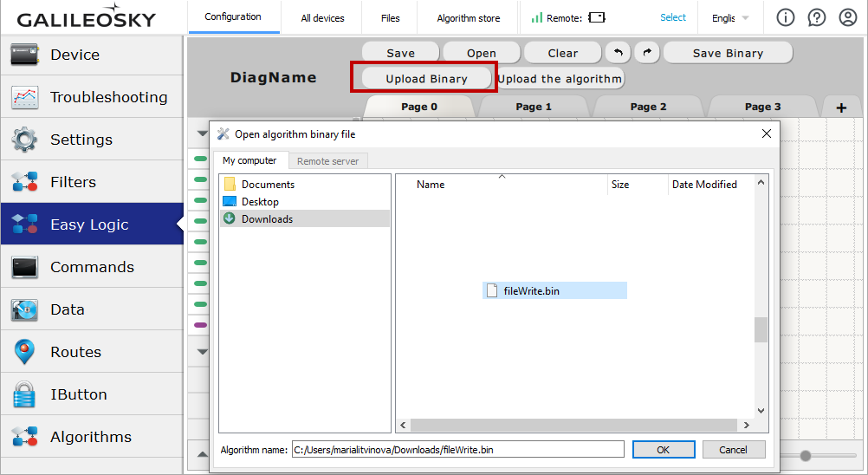Add a new page with plus icon
Image resolution: width=868 pixels, height=475 pixels.
(841, 107)
